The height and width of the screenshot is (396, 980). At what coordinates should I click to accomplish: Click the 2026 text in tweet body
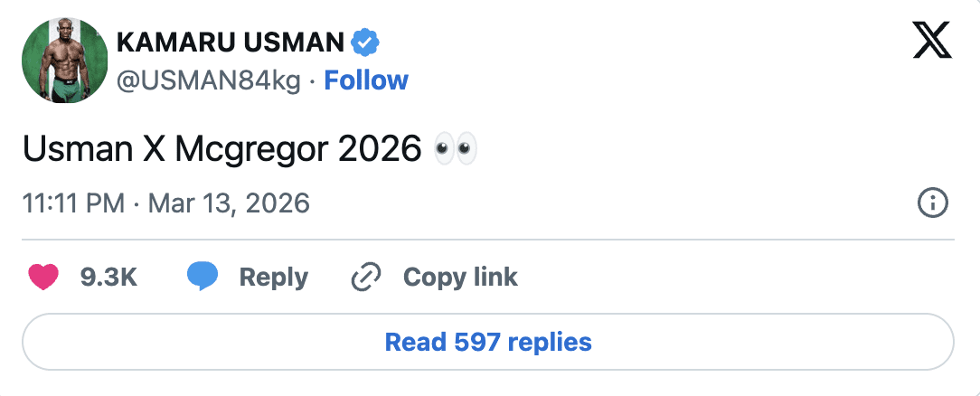pyautogui.click(x=380, y=150)
